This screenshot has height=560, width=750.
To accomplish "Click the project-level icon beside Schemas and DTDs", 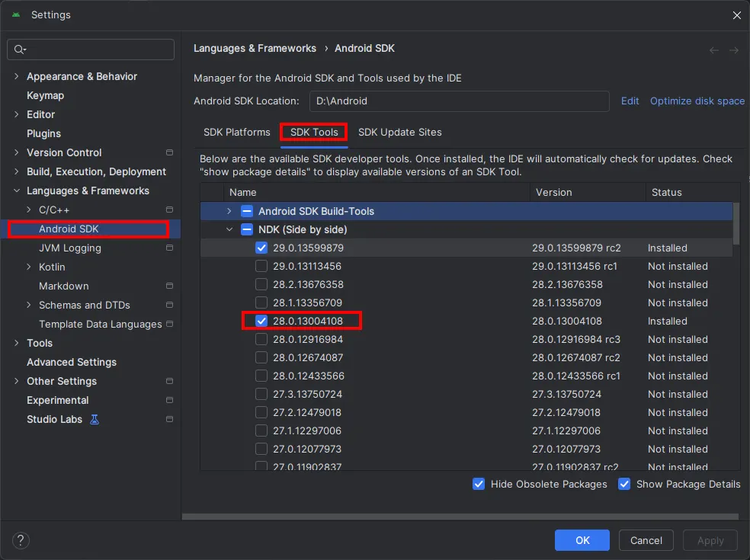I will (169, 305).
